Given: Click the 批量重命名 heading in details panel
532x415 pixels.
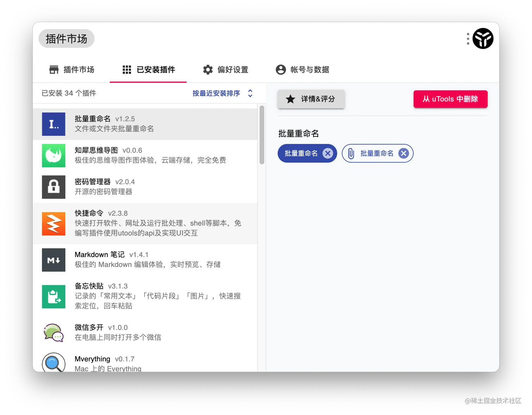Looking at the screenshot, I should point(298,134).
